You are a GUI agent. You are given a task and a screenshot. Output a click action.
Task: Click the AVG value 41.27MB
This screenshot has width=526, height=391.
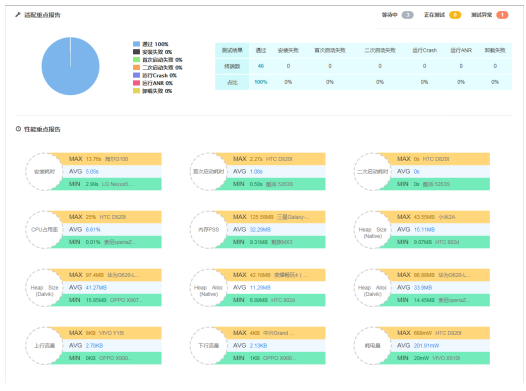coord(96,288)
